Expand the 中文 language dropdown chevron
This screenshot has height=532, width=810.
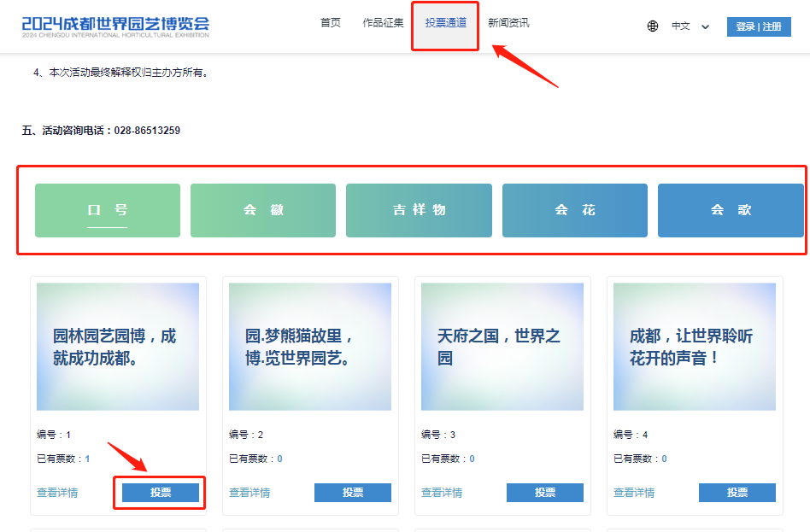[x=705, y=26]
